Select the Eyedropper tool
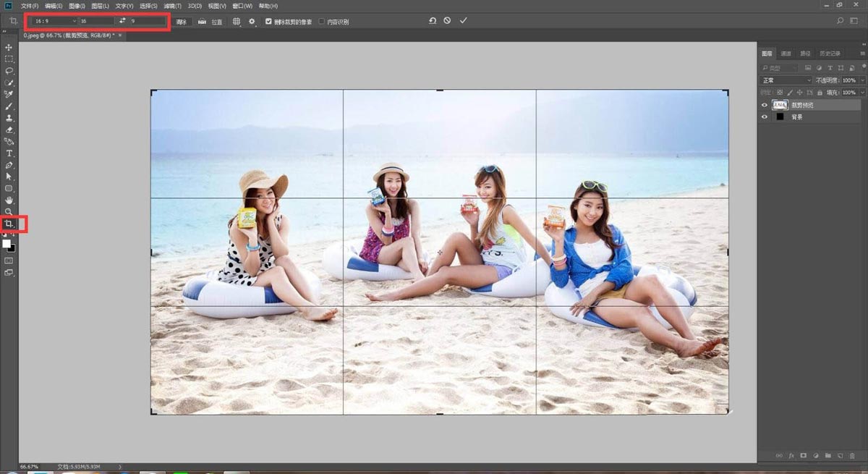The height and width of the screenshot is (474, 868). 9,94
